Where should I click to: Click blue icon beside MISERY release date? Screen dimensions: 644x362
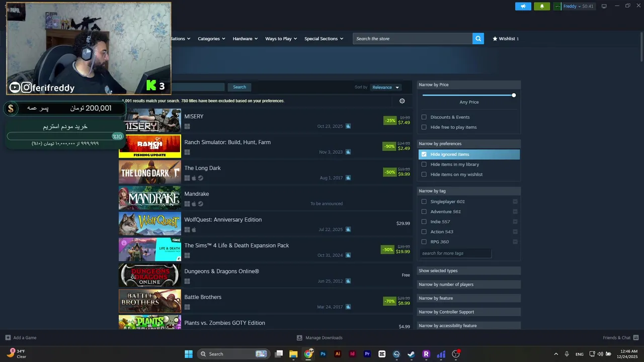pos(348,126)
